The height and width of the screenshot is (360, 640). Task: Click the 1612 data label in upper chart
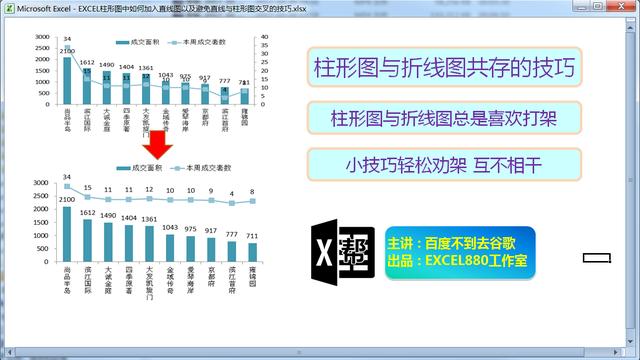pos(87,62)
